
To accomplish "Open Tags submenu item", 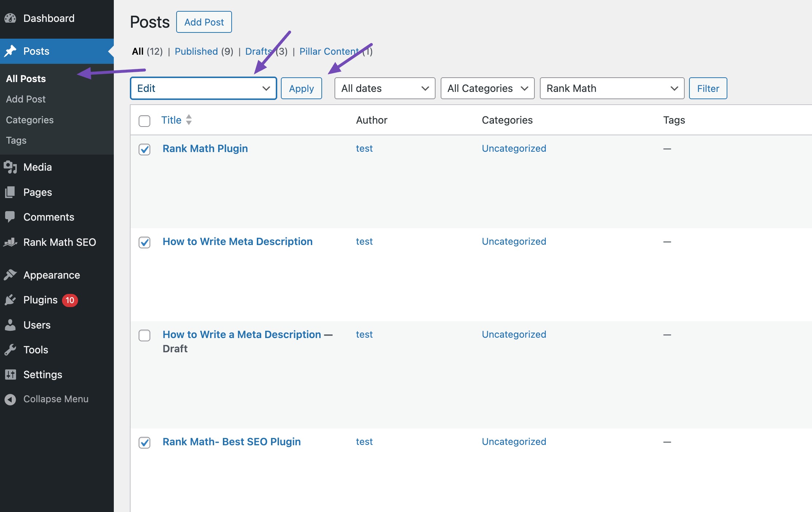I will point(16,140).
